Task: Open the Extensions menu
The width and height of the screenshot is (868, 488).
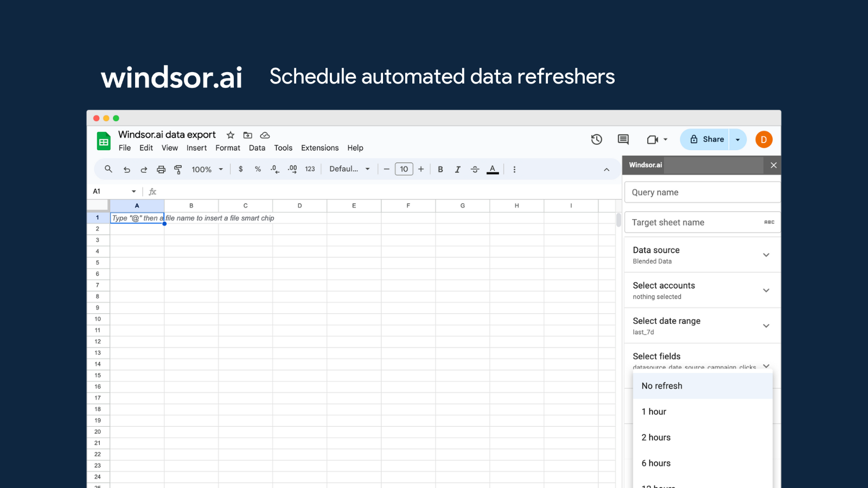Action: (x=320, y=147)
